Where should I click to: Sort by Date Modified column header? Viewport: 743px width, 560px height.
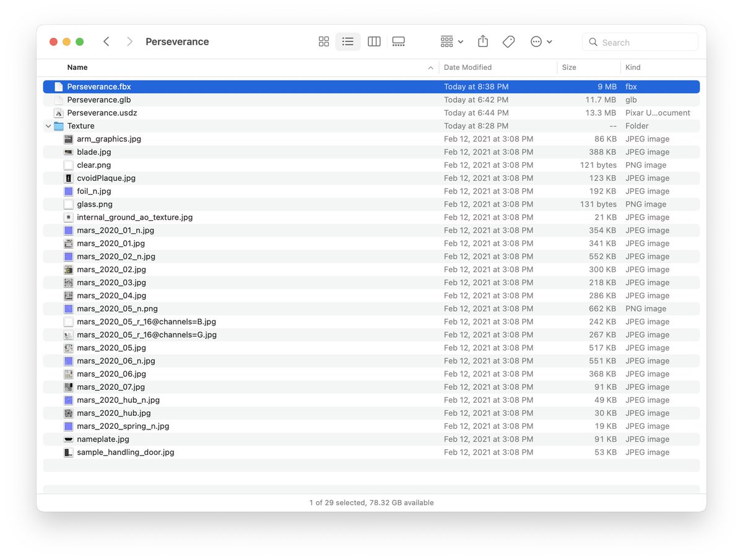click(467, 67)
